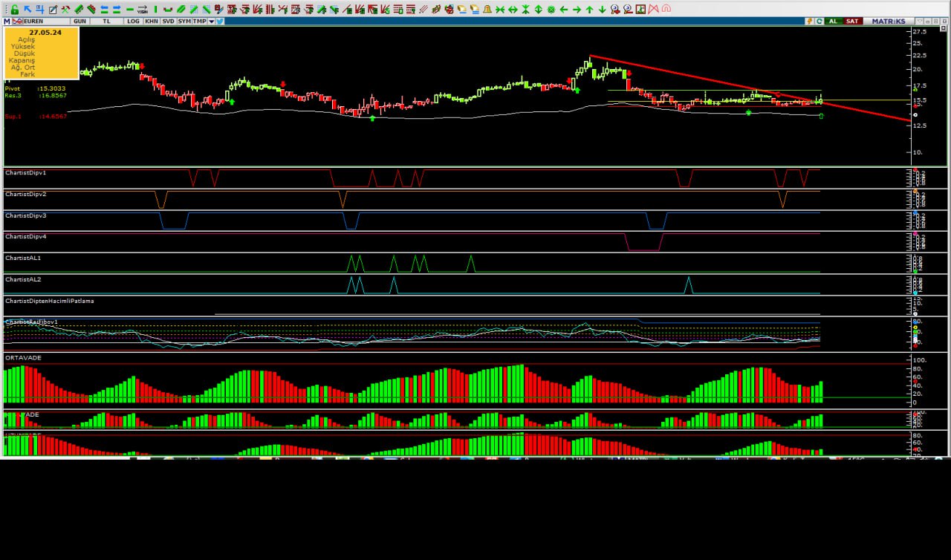Expand chart vertically with outward arrows icon
This screenshot has width=951, height=560.
(538, 10)
